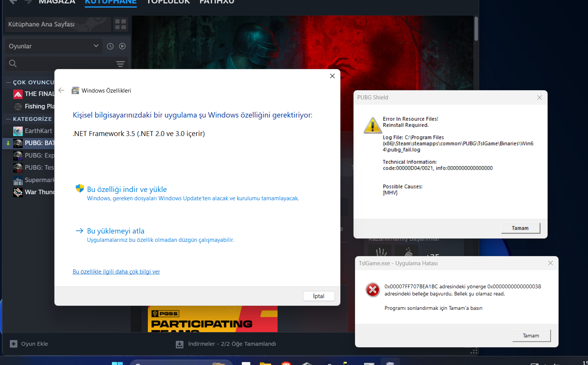Click the Steam library vertical scrollbar

tap(476, 28)
